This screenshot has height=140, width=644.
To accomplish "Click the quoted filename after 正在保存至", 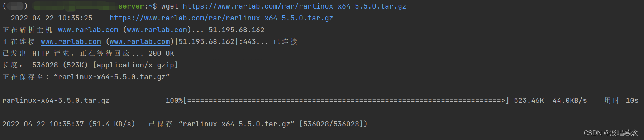I will (x=112, y=77).
